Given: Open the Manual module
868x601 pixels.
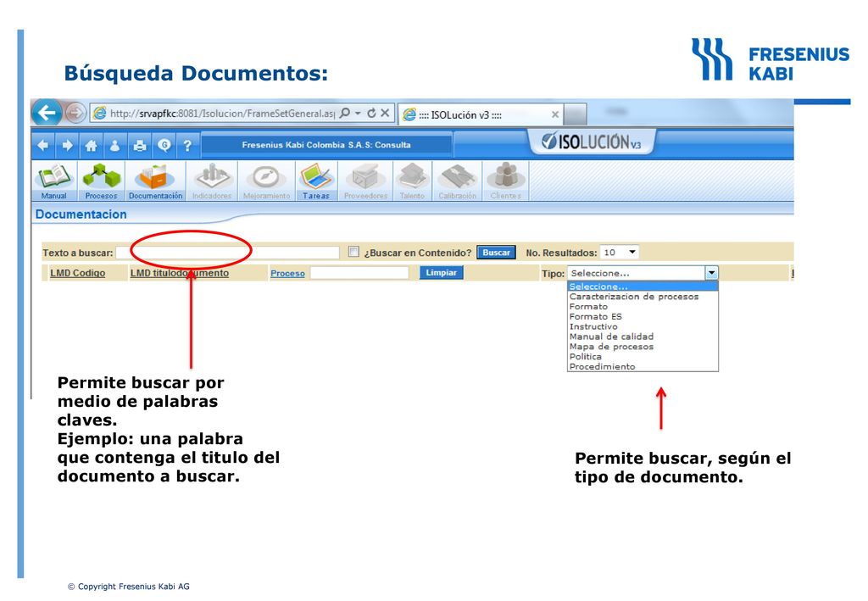Looking at the screenshot, I should (54, 181).
